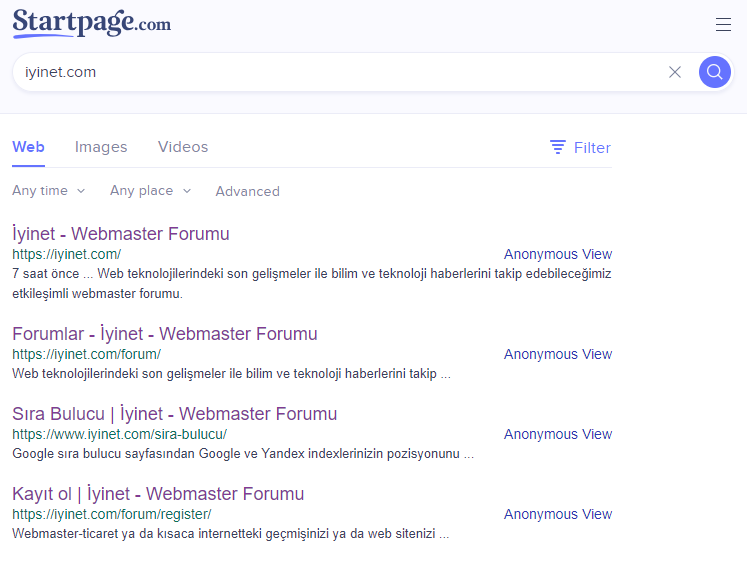The height and width of the screenshot is (563, 747).
Task: Click the https://iyinet.com/ URL
Action: [x=67, y=254]
